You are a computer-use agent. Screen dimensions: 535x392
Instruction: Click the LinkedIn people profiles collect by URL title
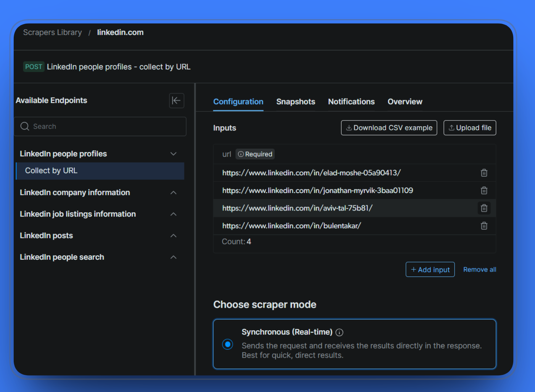click(x=119, y=67)
